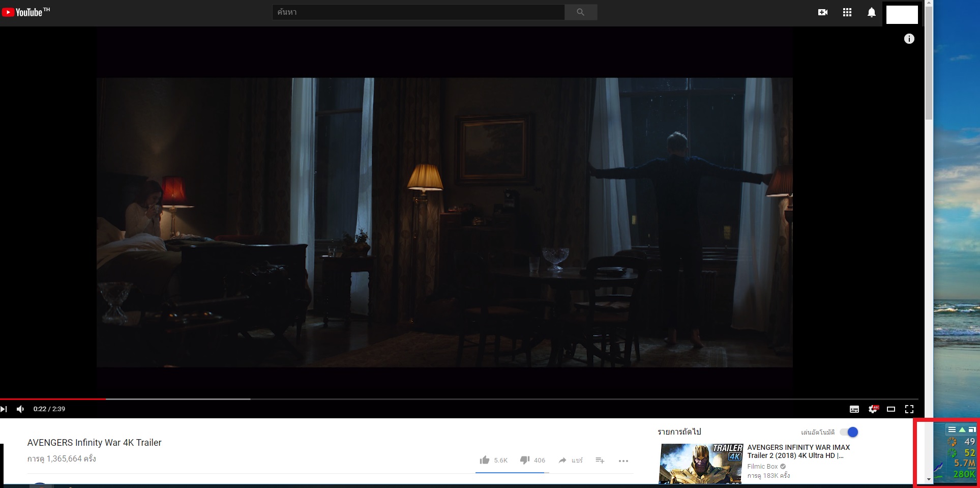Click the widget window resize icon

point(972,429)
